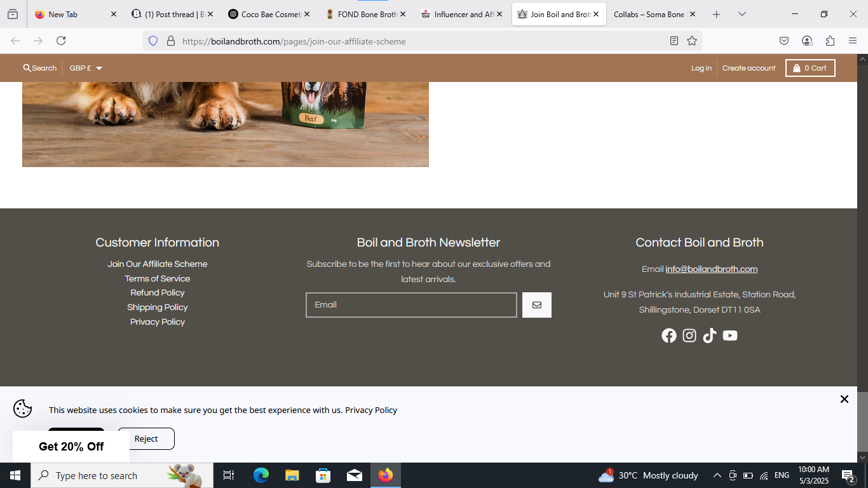Screen dimensions: 868x488
Task: Show hidden system tray icons
Action: pyautogui.click(x=717, y=475)
